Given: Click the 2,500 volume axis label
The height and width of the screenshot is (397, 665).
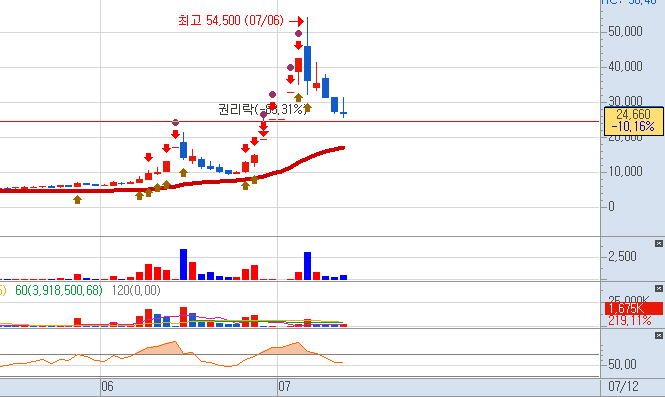Looking at the screenshot, I should pyautogui.click(x=622, y=257).
